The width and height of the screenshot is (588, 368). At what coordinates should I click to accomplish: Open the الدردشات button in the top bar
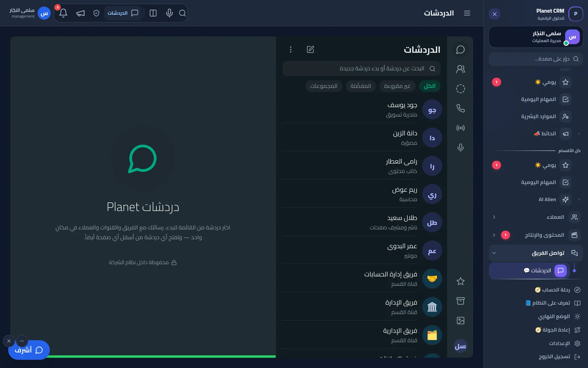point(123,13)
